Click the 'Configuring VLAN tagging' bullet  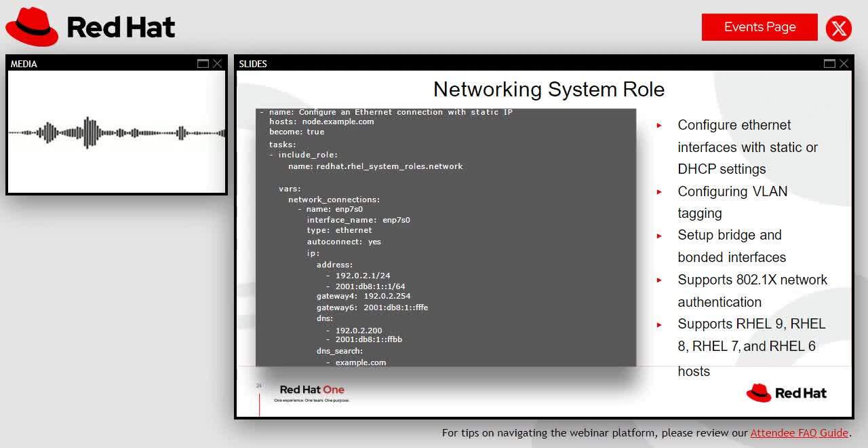click(x=732, y=202)
